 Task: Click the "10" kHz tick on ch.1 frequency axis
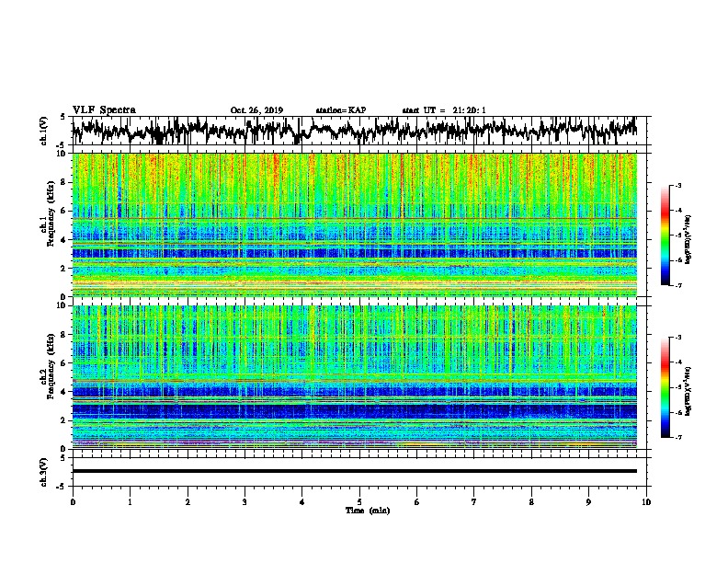point(63,154)
